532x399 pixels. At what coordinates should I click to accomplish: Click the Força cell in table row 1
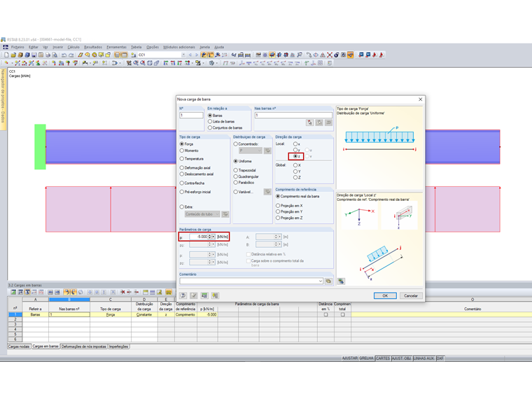point(111,314)
